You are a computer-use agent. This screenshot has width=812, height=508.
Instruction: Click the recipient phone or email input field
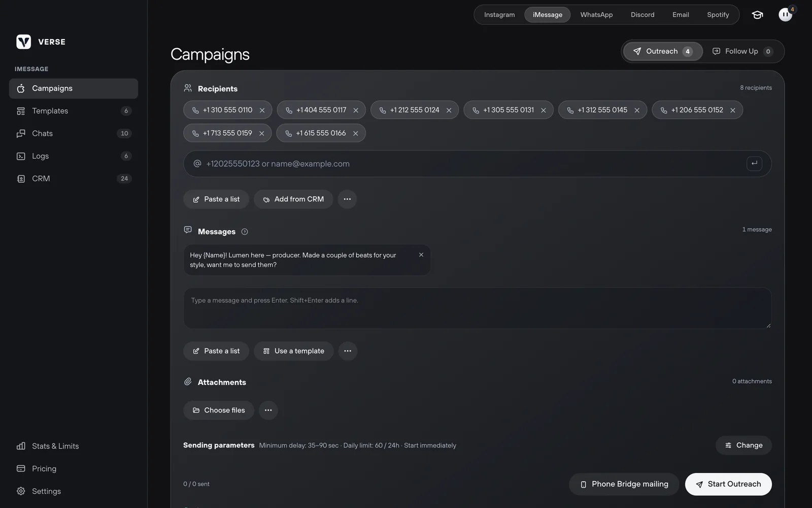(x=477, y=164)
